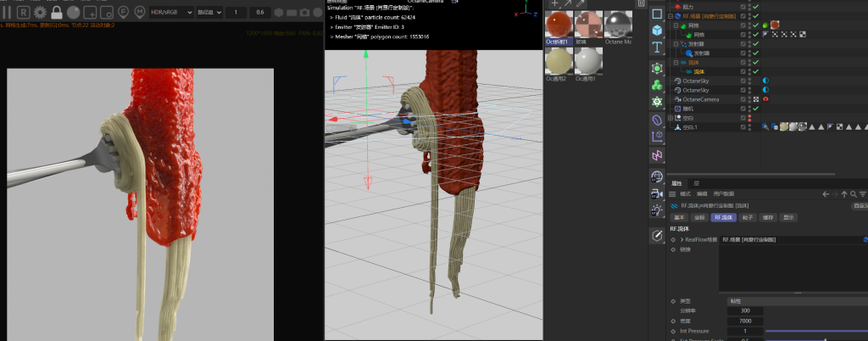Click the axis cube field icon

[657, 137]
